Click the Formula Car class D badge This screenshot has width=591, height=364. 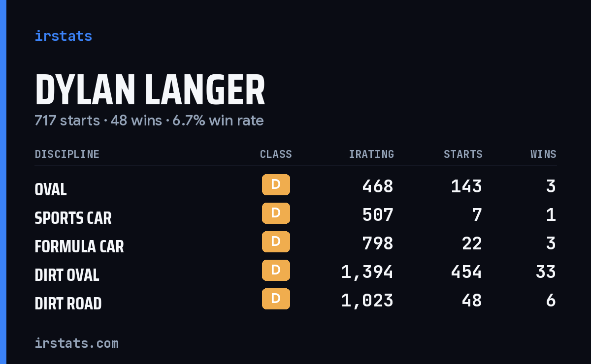276,242
